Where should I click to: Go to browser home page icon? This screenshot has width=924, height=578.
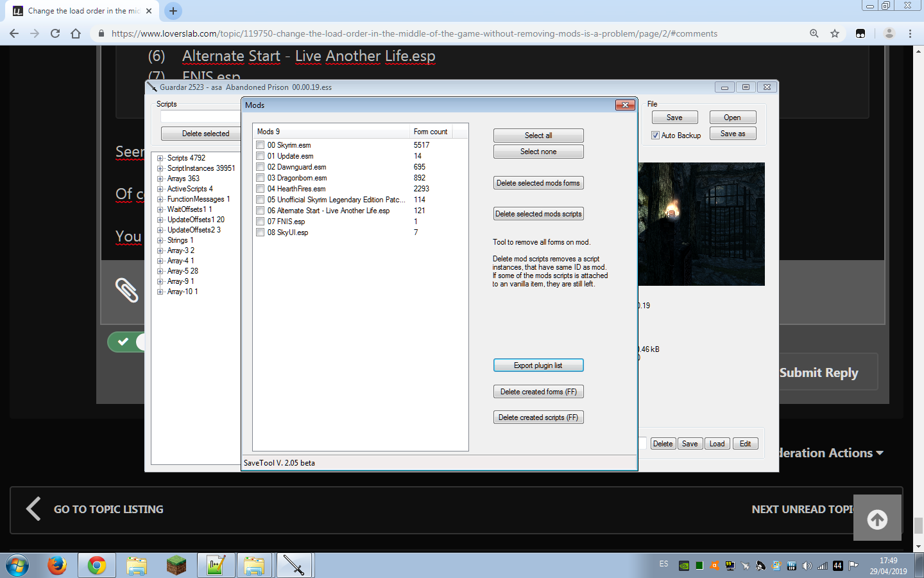point(76,33)
